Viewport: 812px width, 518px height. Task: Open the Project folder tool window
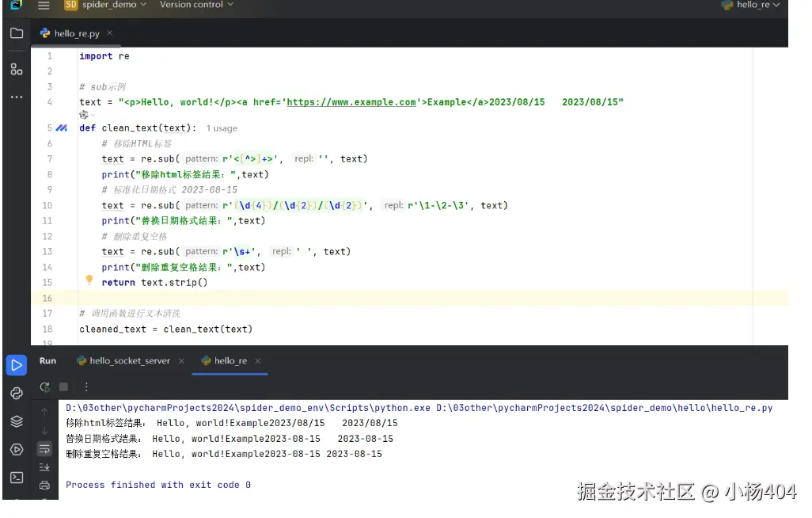(17, 33)
